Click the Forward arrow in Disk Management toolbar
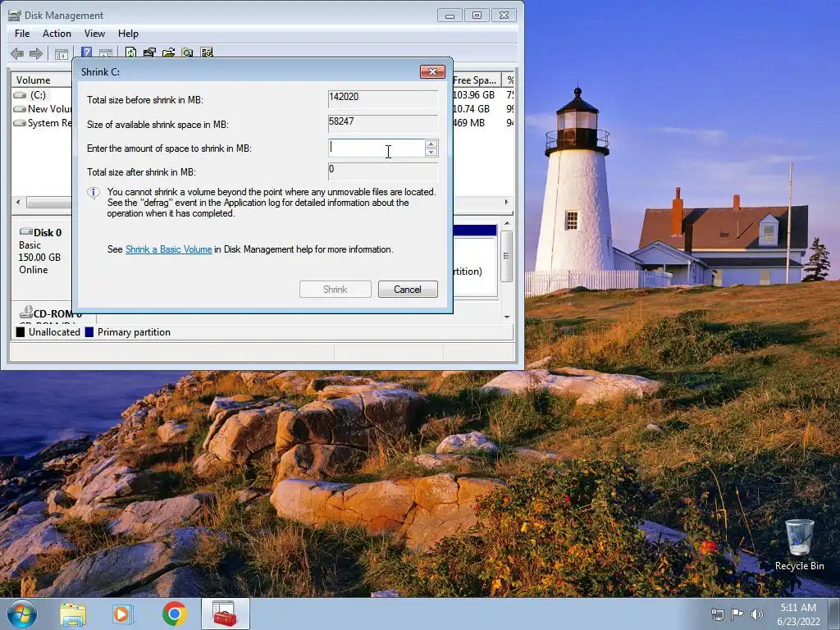This screenshot has height=630, width=840. coord(36,53)
